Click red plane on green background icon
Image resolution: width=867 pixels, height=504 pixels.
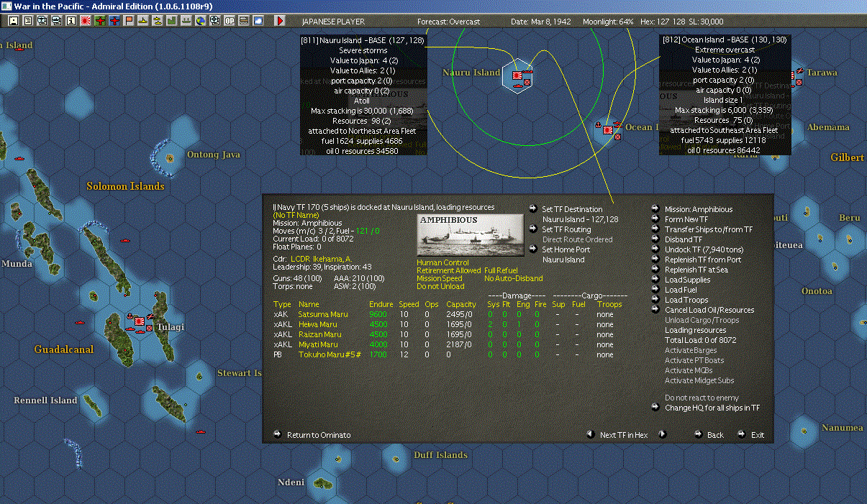[x=100, y=21]
